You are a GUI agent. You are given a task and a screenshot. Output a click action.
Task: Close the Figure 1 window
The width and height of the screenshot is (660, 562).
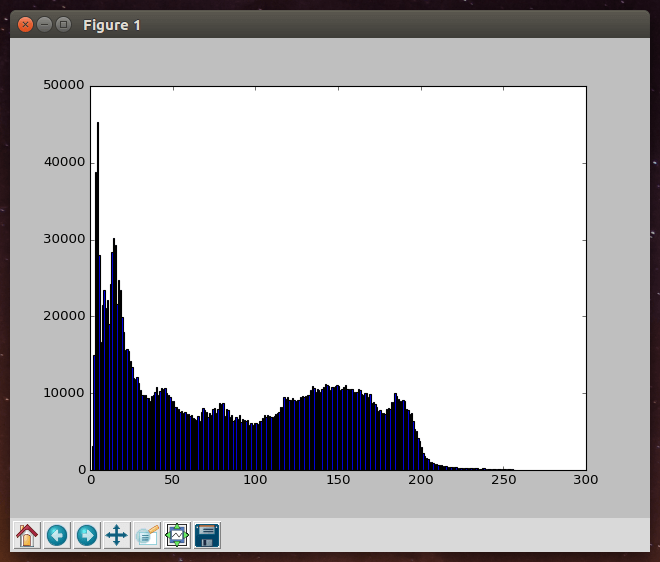point(25,24)
